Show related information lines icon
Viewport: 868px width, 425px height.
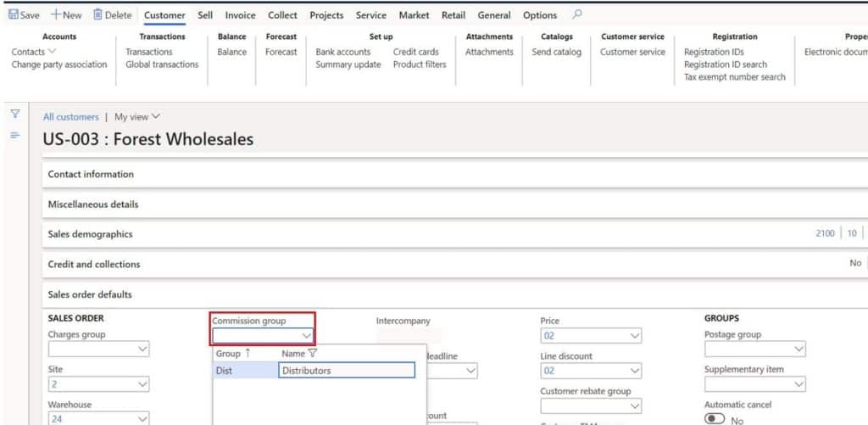[x=15, y=135]
